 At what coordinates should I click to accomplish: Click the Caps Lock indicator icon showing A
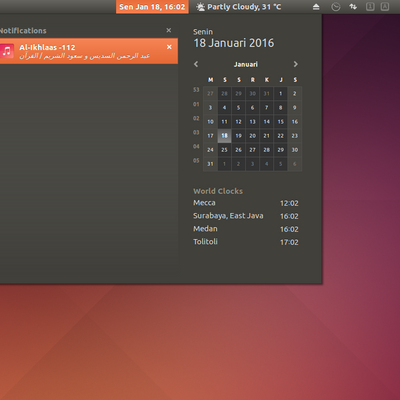pos(385,7)
